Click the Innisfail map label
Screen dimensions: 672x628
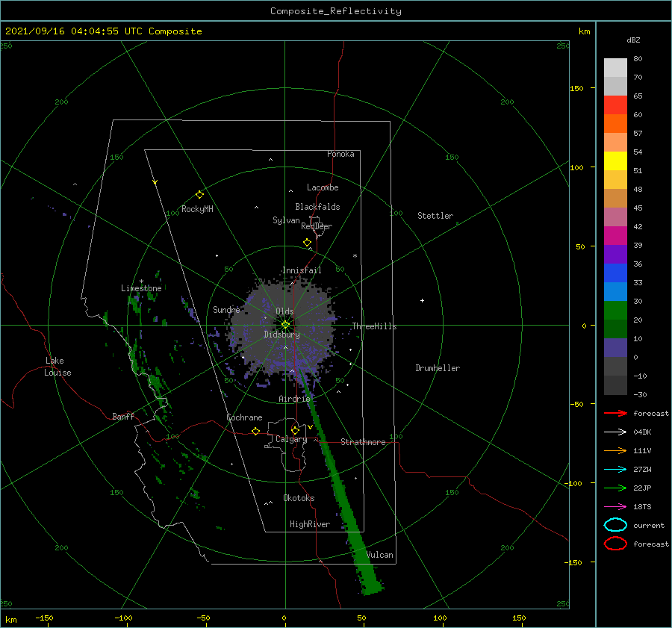click(302, 270)
